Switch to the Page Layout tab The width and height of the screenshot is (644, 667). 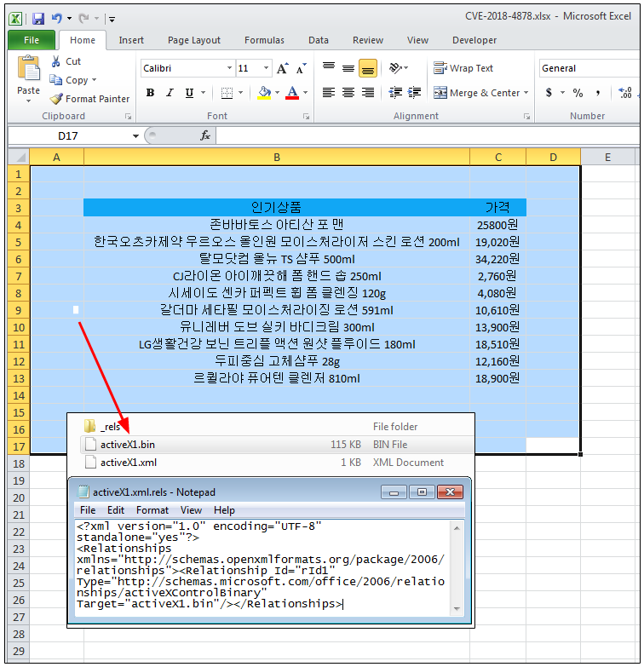pyautogui.click(x=194, y=40)
